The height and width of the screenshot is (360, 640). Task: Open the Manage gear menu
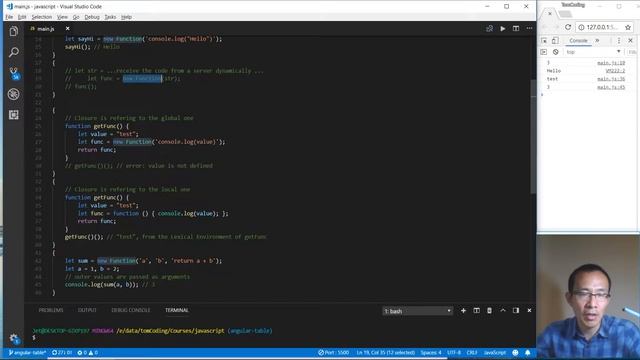coord(14,338)
